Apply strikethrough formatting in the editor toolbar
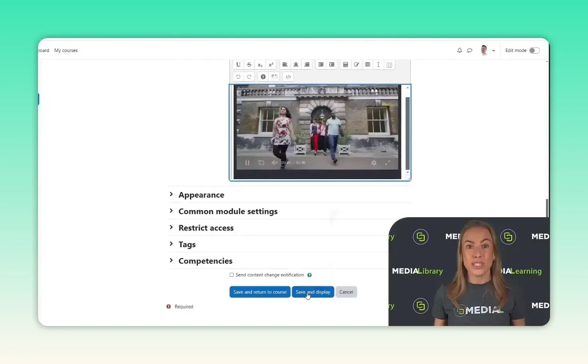 (x=249, y=65)
